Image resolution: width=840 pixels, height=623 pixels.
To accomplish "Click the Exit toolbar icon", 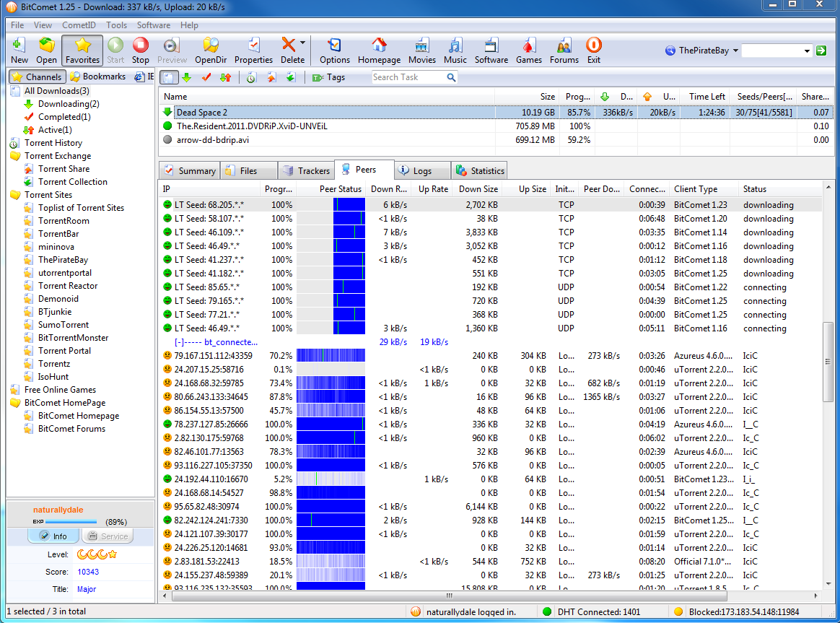I will [x=594, y=51].
